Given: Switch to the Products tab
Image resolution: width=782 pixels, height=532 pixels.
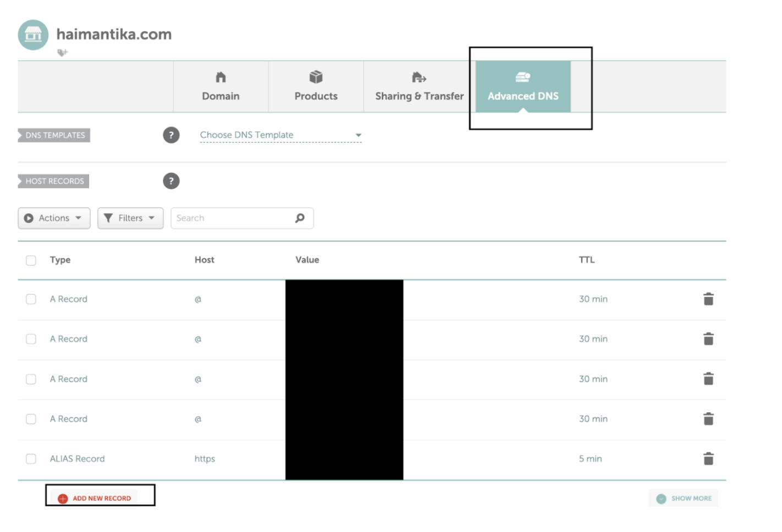Looking at the screenshot, I should click(x=316, y=87).
